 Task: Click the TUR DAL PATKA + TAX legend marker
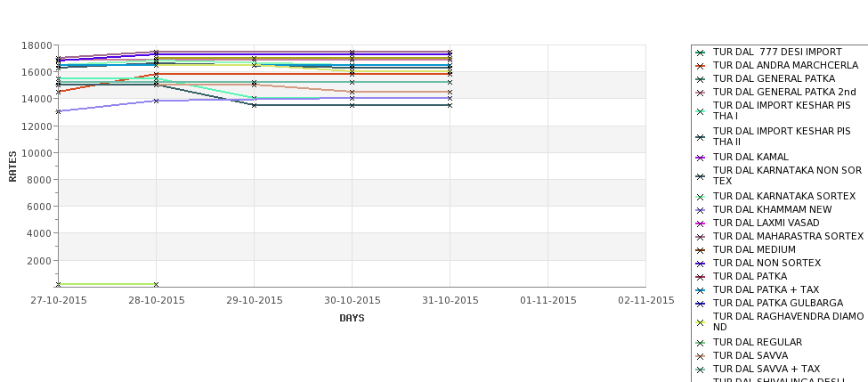coord(701,290)
